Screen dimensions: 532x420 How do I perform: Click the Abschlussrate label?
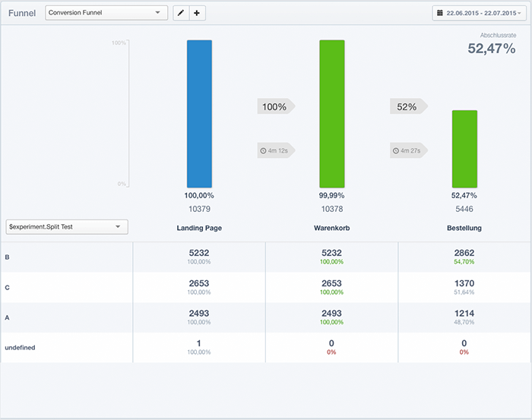coord(498,35)
